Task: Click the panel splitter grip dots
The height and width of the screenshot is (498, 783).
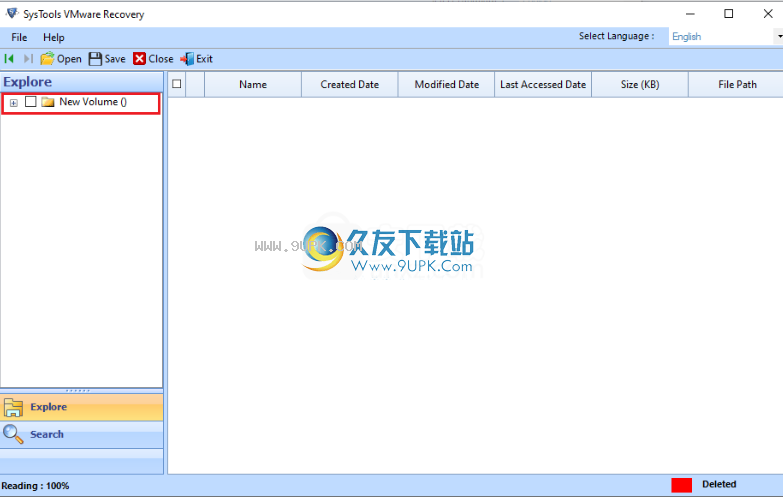Action: pyautogui.click(x=78, y=391)
